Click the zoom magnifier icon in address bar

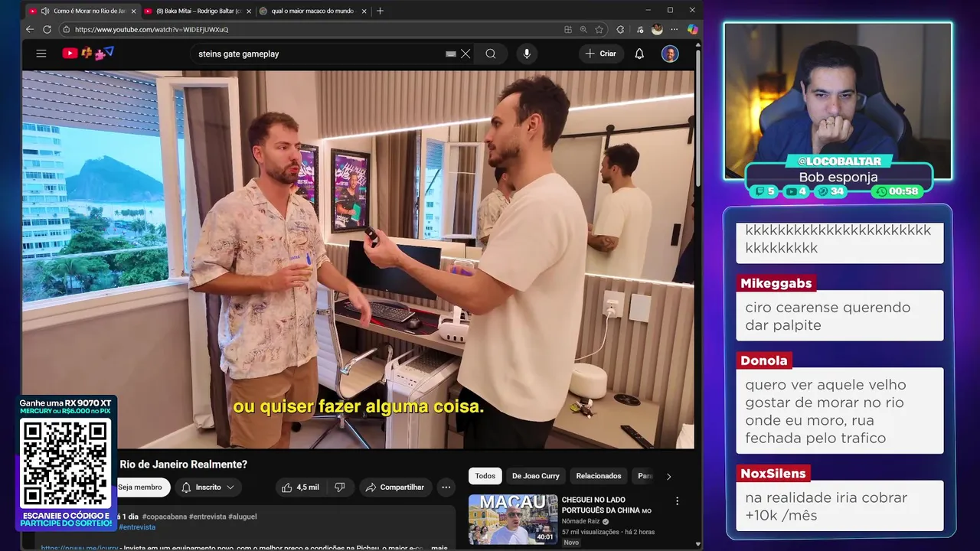[x=583, y=29]
